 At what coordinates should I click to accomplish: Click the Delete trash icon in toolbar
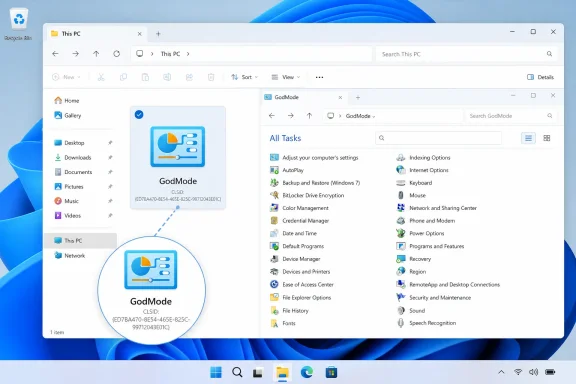click(x=211, y=77)
